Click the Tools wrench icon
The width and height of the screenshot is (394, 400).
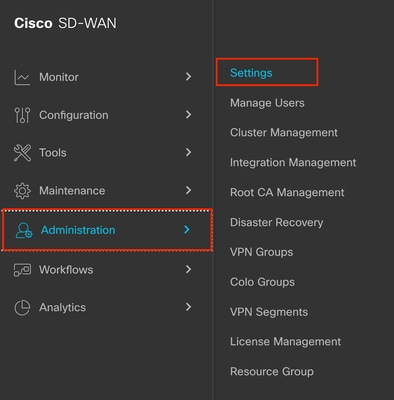click(22, 153)
